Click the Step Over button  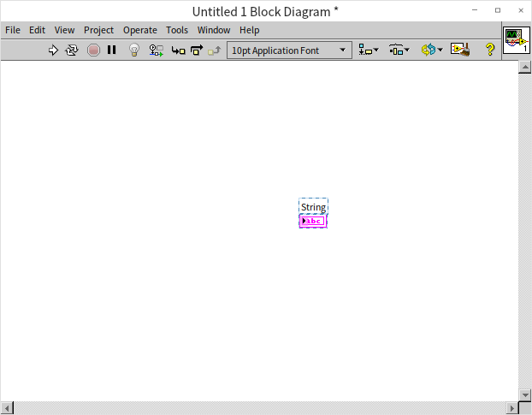click(196, 50)
